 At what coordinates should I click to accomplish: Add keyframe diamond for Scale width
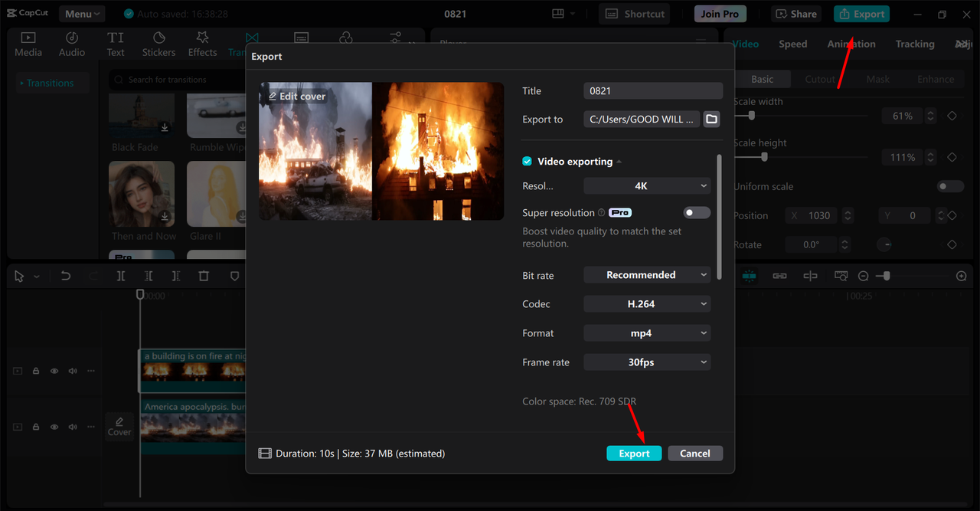coord(952,116)
